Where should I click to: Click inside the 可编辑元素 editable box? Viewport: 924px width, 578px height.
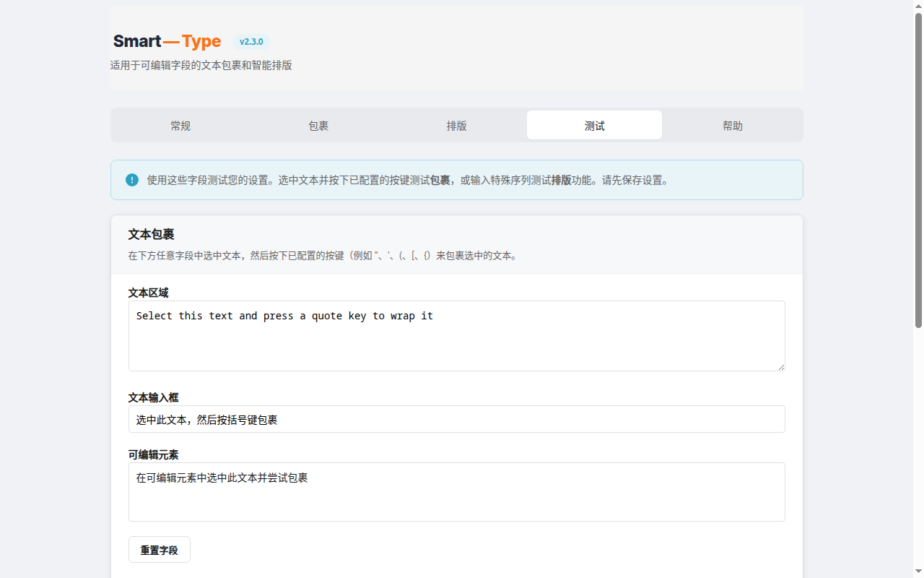pos(456,492)
